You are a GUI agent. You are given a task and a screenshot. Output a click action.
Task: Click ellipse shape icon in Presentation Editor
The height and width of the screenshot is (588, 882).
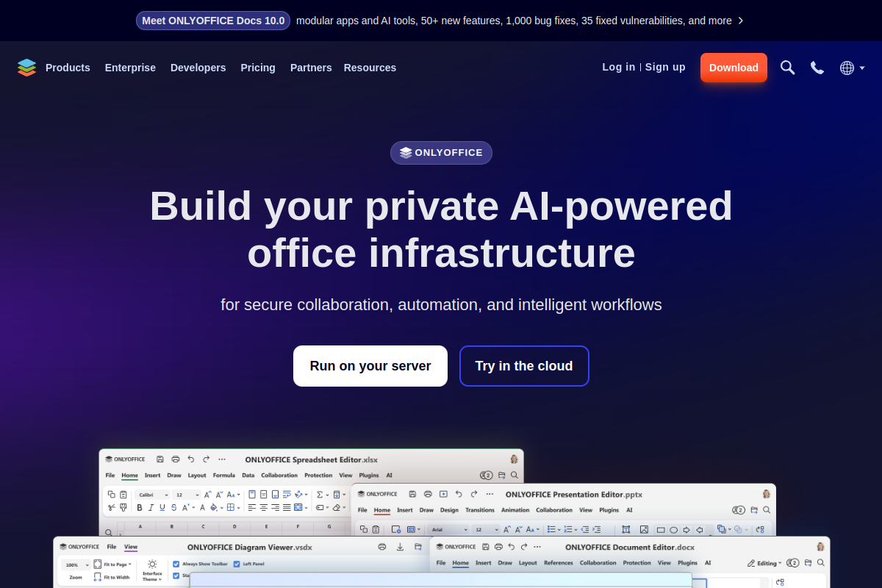[673, 530]
